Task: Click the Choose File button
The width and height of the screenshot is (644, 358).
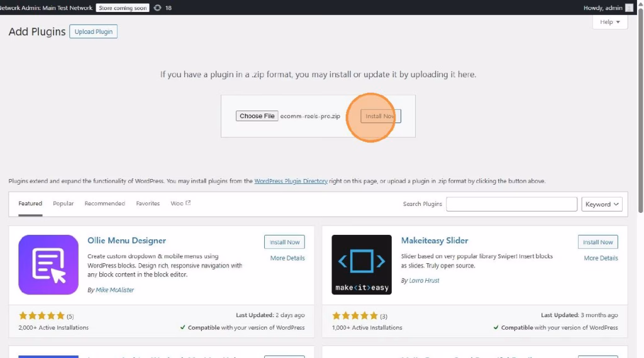Action: coord(257,116)
